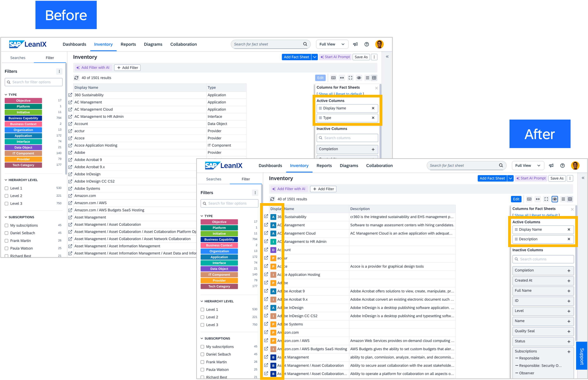Collapse HIERARCHY LEVEL section in Before window
The height and width of the screenshot is (380, 588).
click(6, 180)
